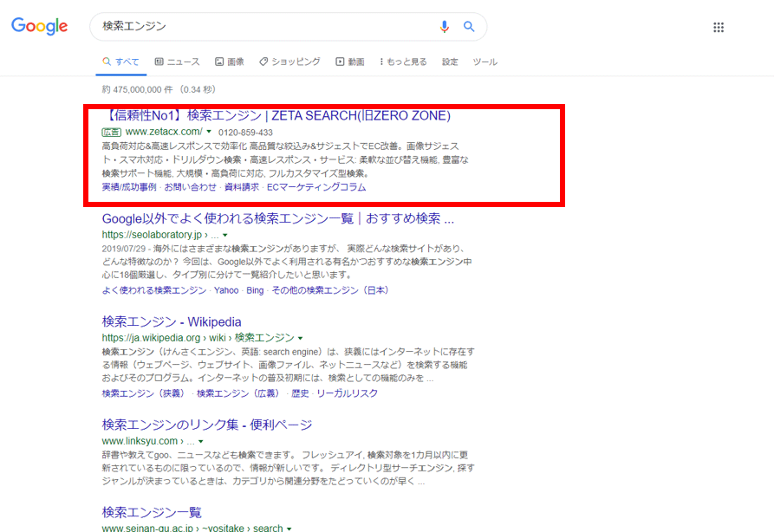This screenshot has width=774, height=532.
Task: Click the 0120-859-433 phone number
Action: 245,133
